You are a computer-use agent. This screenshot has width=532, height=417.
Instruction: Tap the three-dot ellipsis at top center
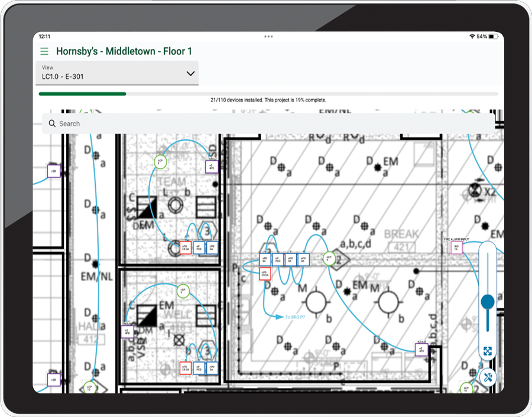click(268, 37)
